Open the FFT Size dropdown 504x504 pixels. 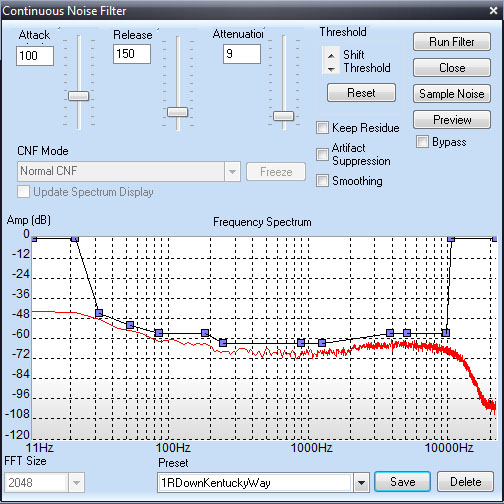[x=76, y=482]
